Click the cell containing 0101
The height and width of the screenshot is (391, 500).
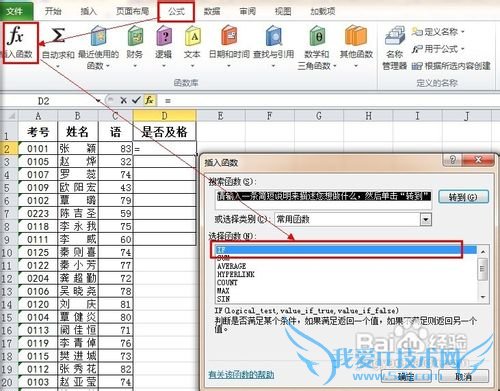click(38, 149)
